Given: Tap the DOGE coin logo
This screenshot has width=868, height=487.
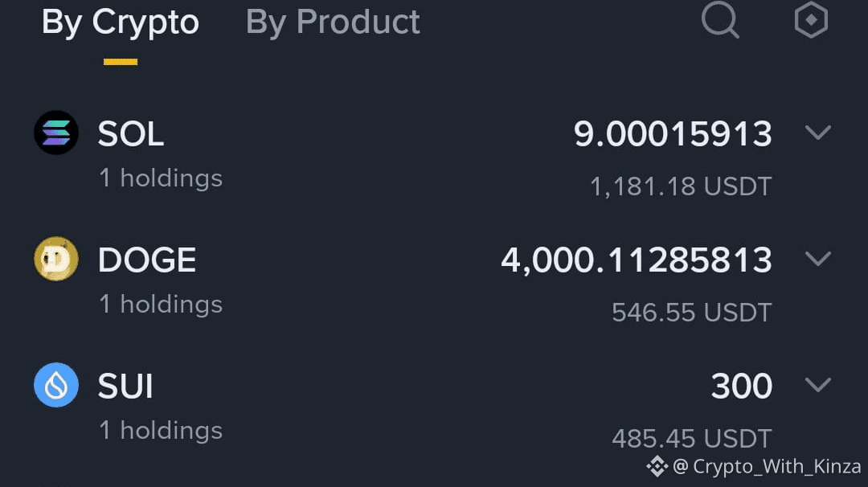Looking at the screenshot, I should (56, 259).
